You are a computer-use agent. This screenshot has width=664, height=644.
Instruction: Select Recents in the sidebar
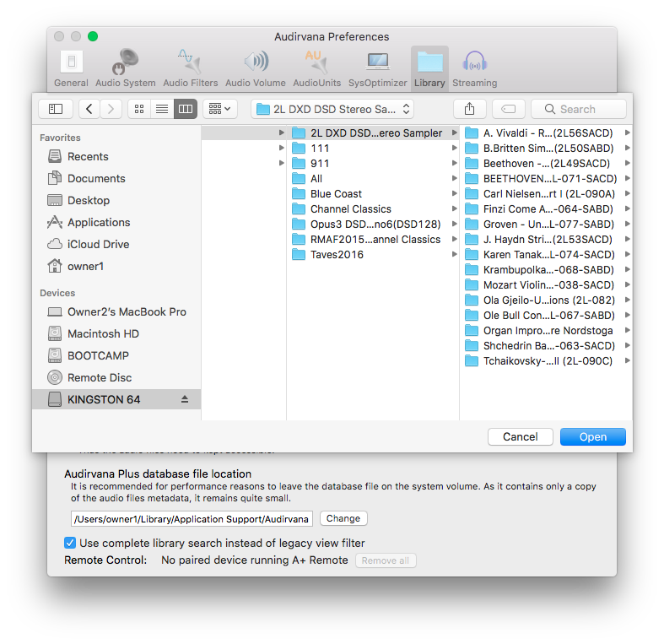coord(116,156)
